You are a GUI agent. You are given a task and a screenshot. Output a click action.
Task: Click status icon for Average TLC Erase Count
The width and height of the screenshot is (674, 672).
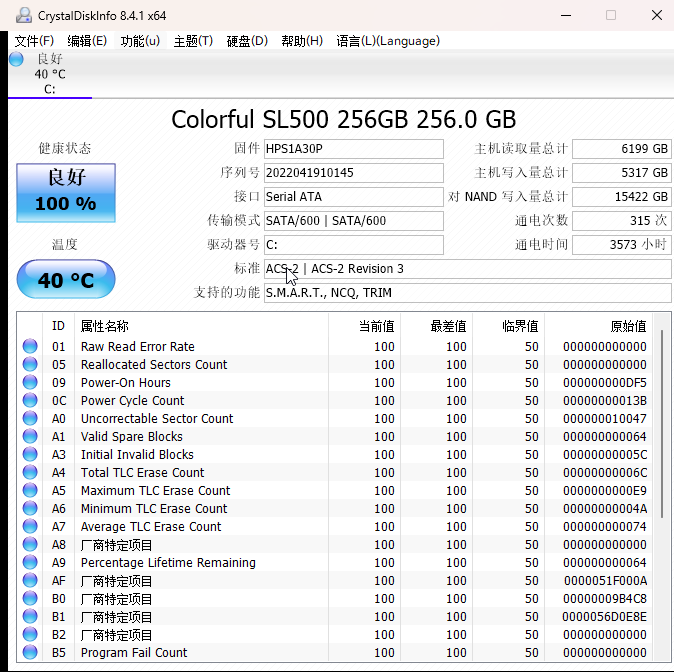30,526
